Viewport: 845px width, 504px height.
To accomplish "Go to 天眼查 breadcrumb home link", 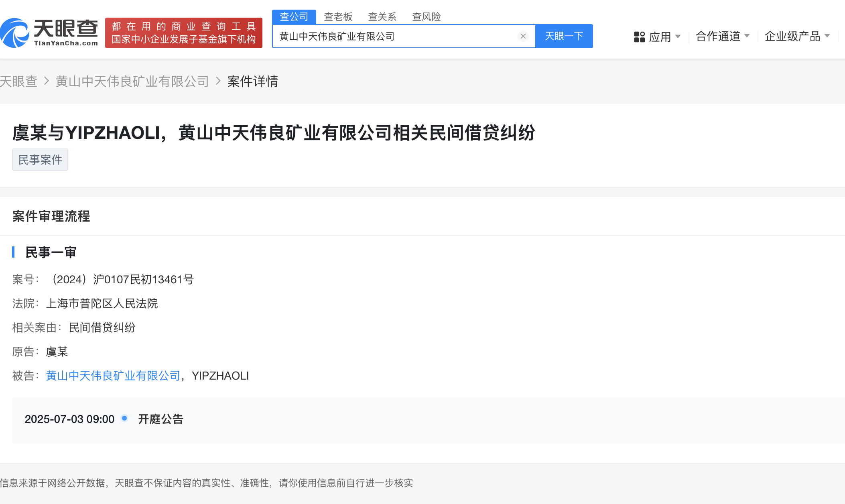I will coord(18,81).
